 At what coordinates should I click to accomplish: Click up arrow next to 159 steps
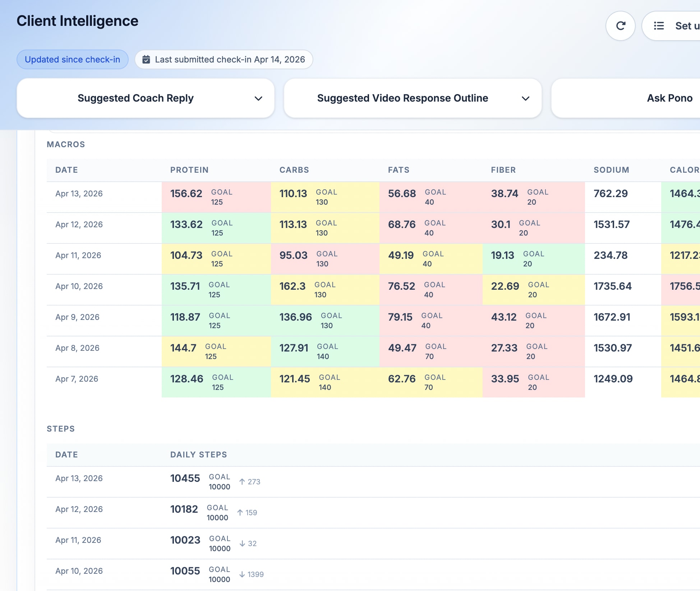pyautogui.click(x=240, y=513)
